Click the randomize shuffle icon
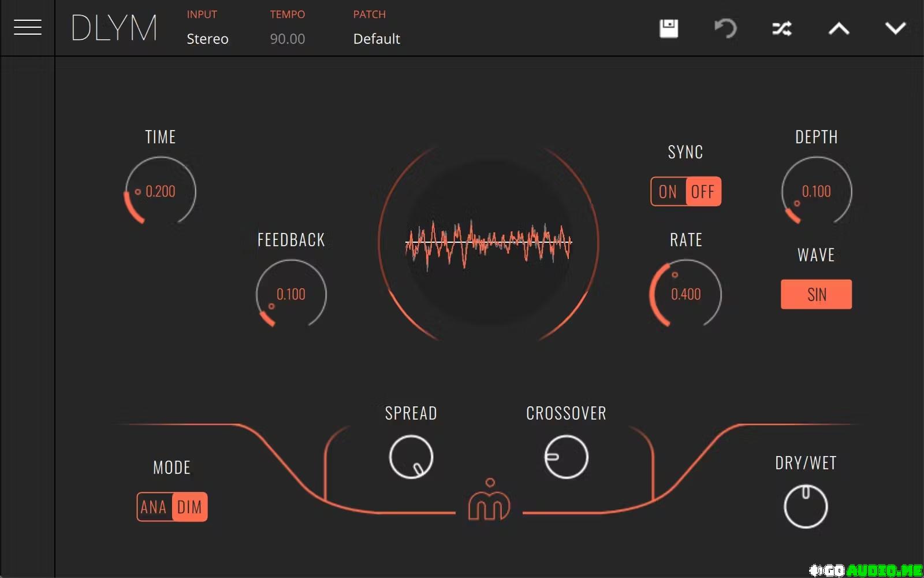 point(782,28)
